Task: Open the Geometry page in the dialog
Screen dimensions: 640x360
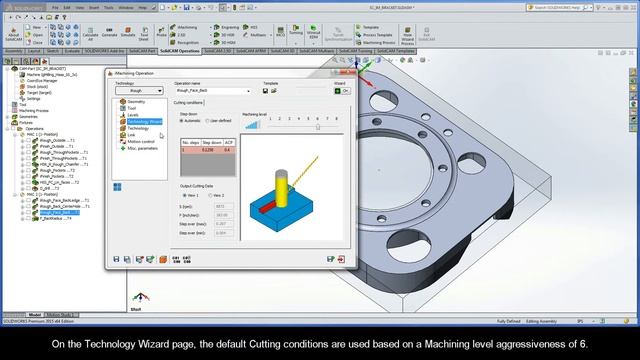Action: click(136, 102)
